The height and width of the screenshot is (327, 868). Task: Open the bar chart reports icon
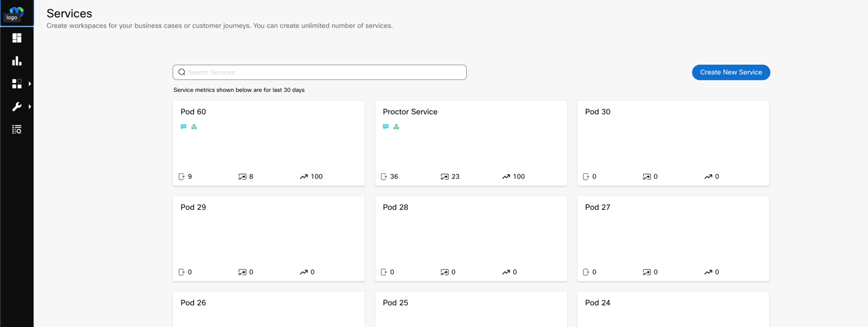(x=17, y=61)
